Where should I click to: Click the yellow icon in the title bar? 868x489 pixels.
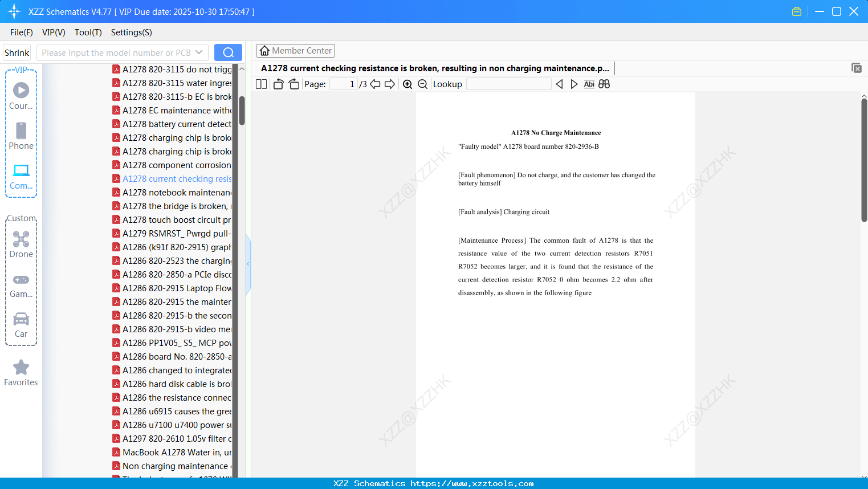click(797, 11)
